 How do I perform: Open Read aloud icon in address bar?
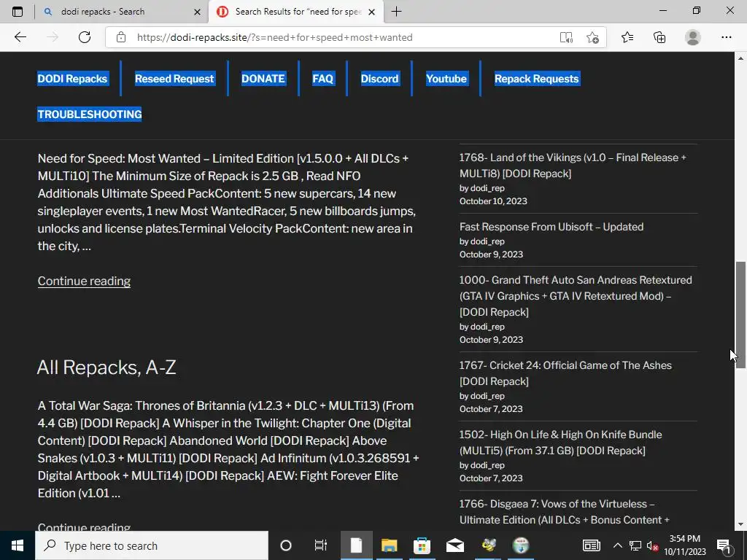pyautogui.click(x=566, y=38)
